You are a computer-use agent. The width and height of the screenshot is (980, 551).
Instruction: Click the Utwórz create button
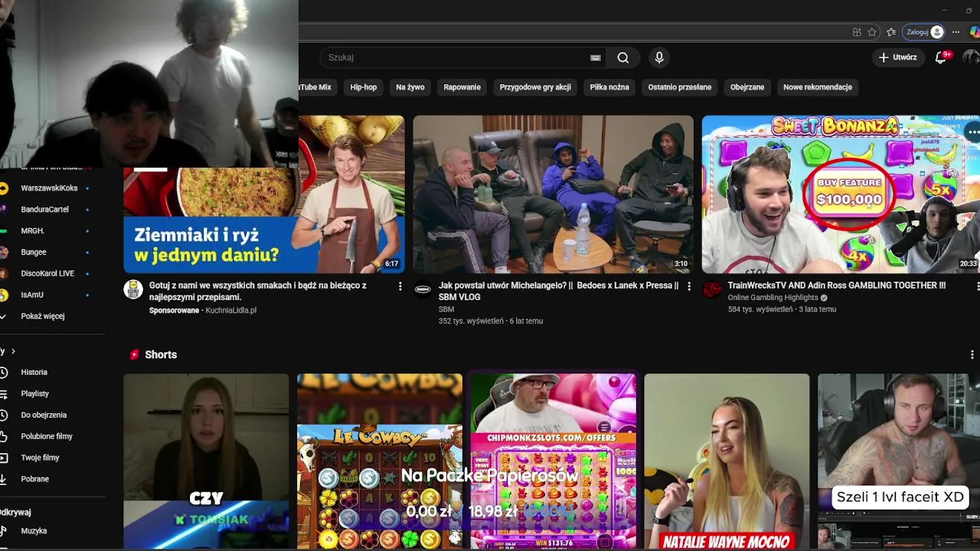(x=897, y=57)
